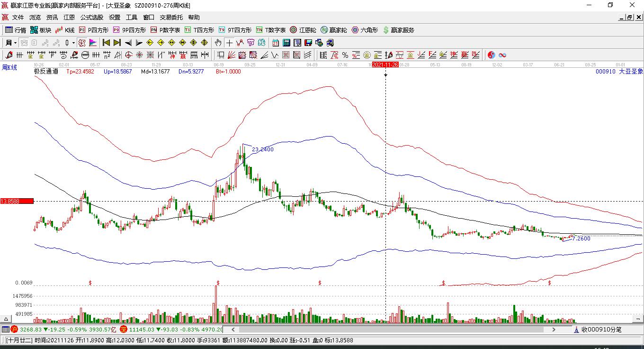Click the yellow diamond left-arrow icon
Screen dimensions: 644x349
(x=150, y=43)
